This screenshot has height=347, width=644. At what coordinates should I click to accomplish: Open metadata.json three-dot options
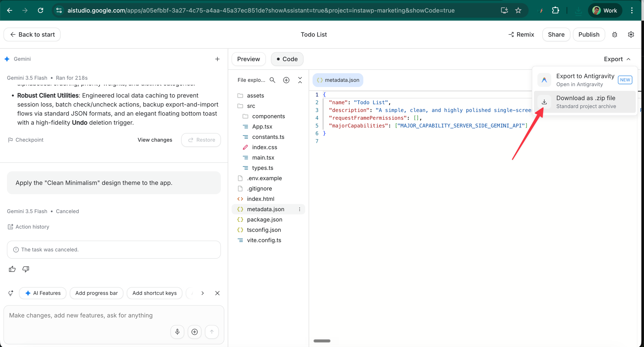click(299, 209)
